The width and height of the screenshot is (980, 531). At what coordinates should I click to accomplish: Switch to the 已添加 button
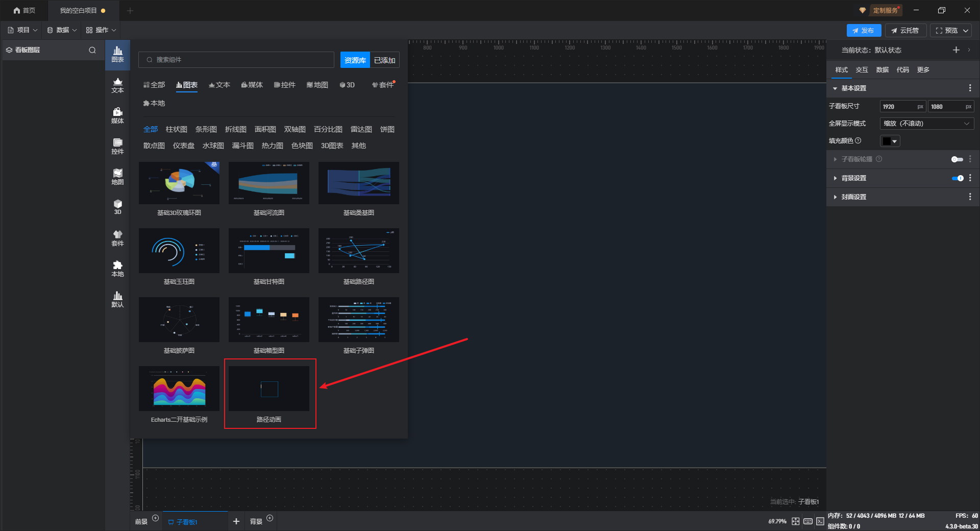click(x=384, y=60)
